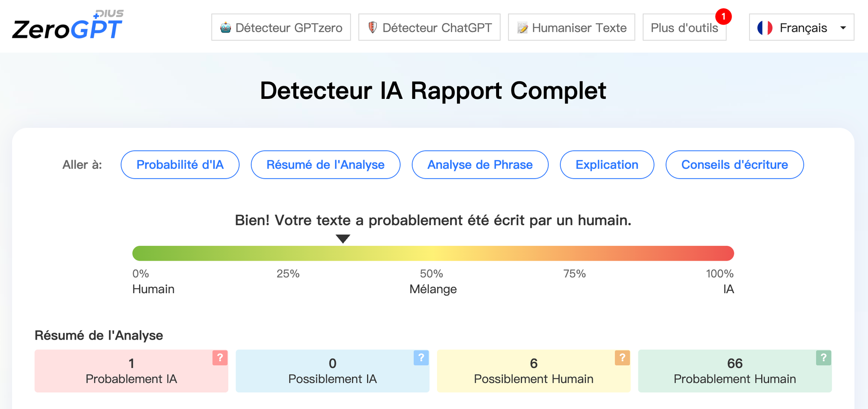Click the shield icon beside Détecteur ChatGPT

coord(372,27)
